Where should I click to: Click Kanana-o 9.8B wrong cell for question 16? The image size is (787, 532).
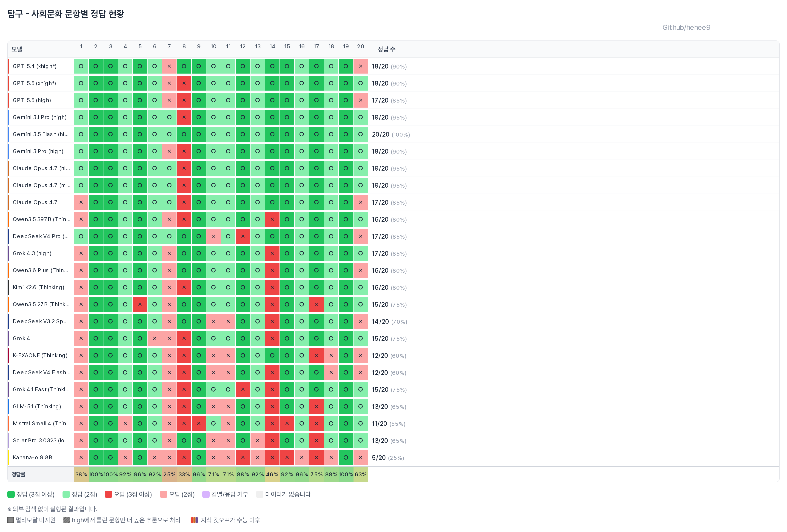[302, 458]
